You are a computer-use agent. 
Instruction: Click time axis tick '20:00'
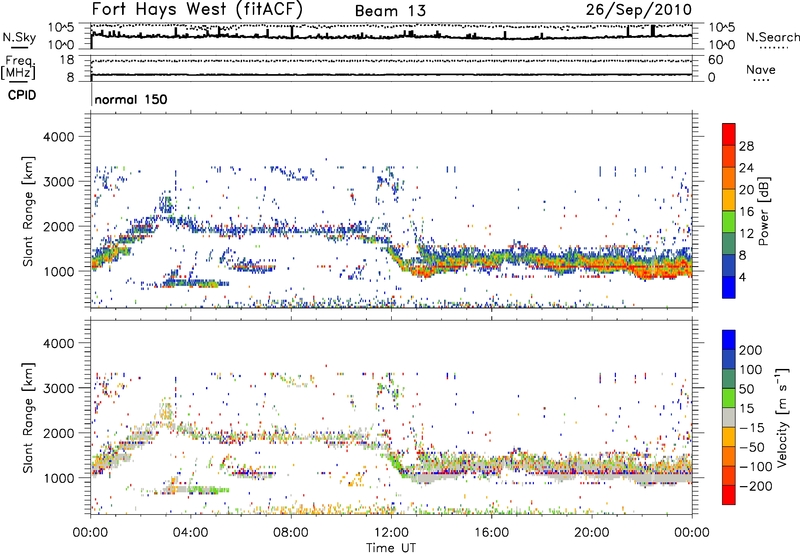(x=592, y=533)
